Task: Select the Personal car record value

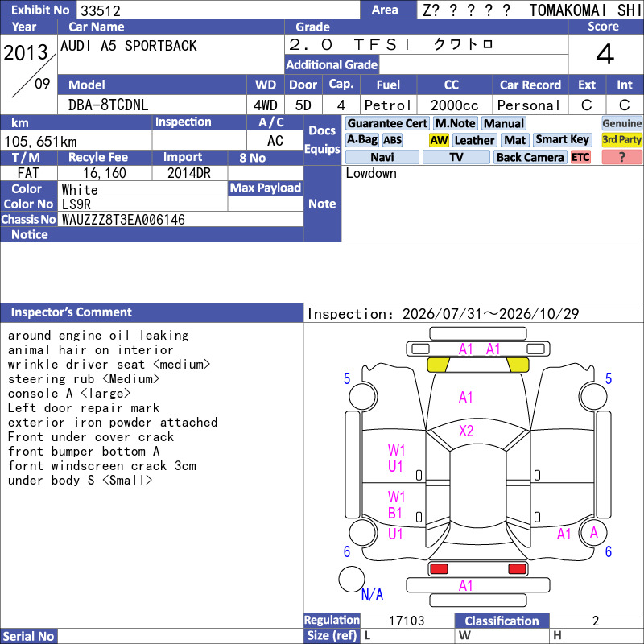Action: tap(529, 105)
